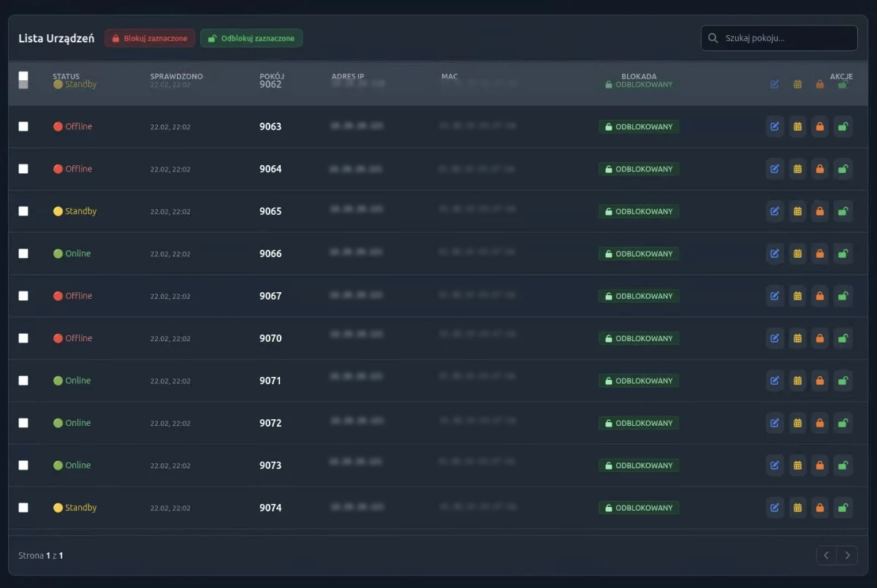Image resolution: width=877 pixels, height=588 pixels.
Task: Edit the device in room 9063
Action: click(x=775, y=126)
